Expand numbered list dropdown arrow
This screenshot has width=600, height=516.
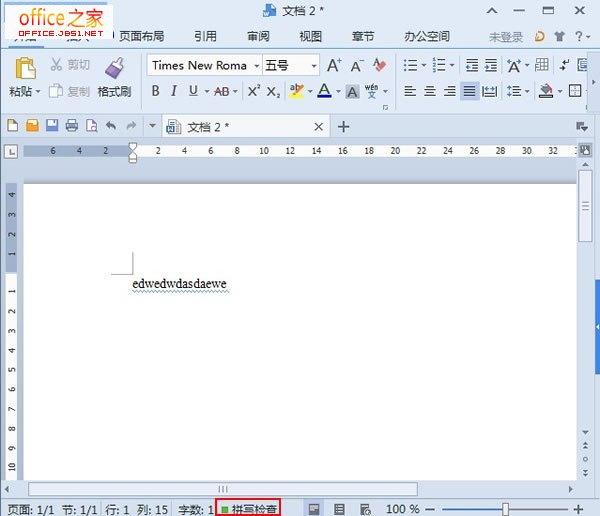(x=452, y=65)
